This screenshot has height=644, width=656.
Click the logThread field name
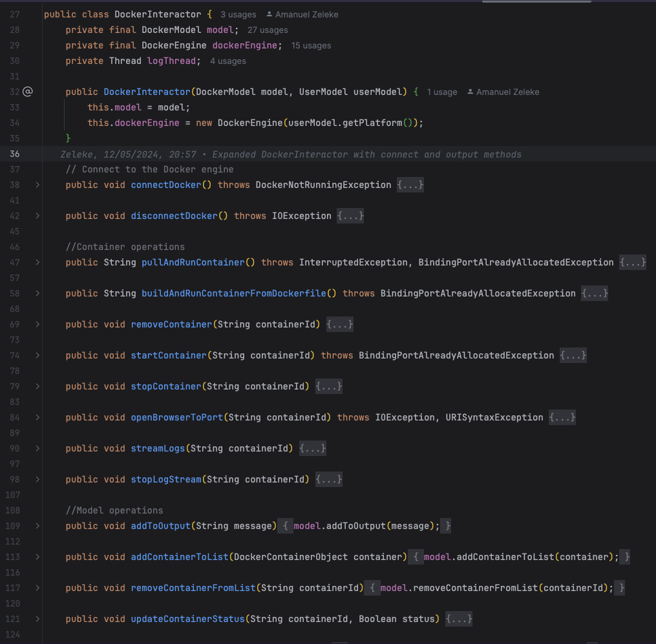[x=171, y=61]
